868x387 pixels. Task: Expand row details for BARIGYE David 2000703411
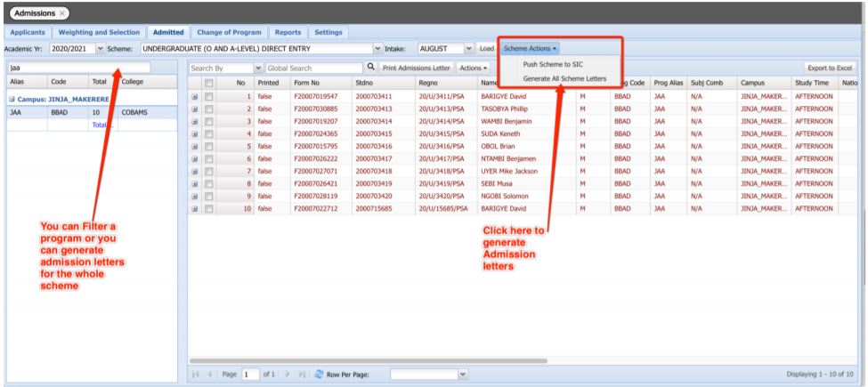[194, 96]
